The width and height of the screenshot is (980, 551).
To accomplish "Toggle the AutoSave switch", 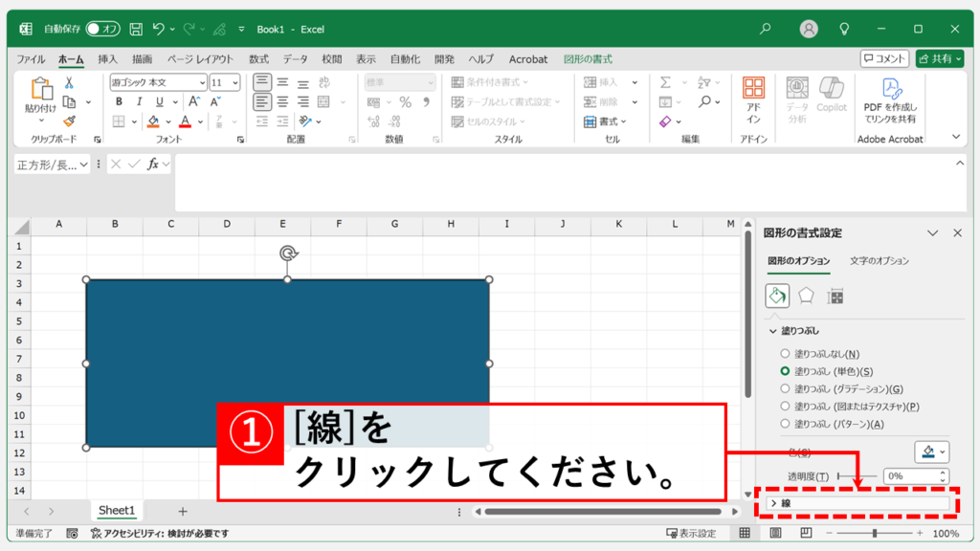I will coord(103,29).
